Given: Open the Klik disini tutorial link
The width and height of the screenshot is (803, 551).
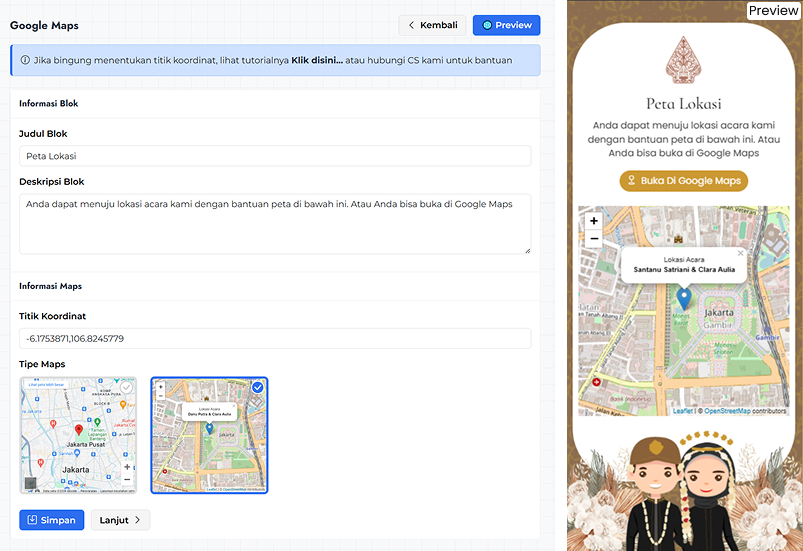Looking at the screenshot, I should tap(317, 60).
